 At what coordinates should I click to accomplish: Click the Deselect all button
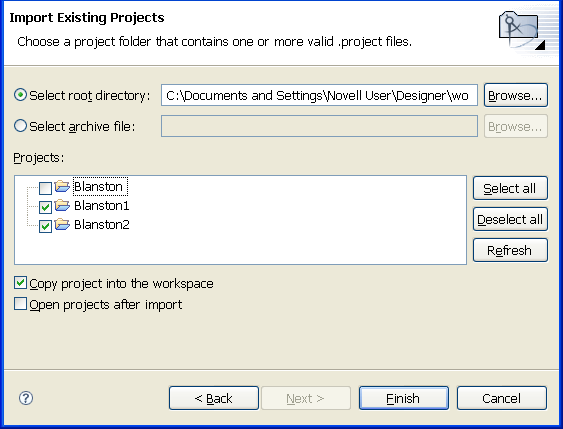tap(510, 219)
